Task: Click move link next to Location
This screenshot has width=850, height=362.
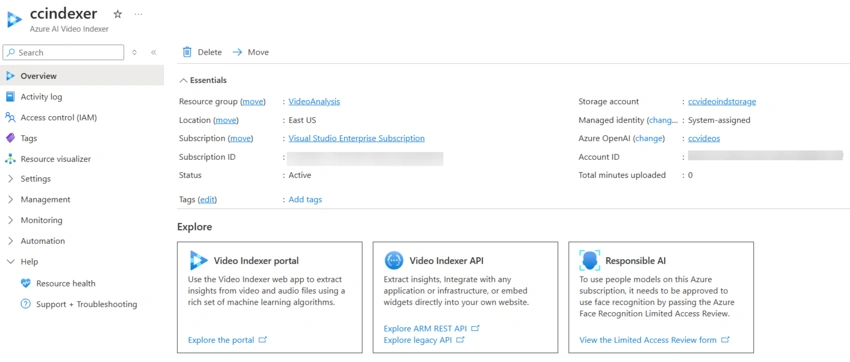Action: pos(226,120)
